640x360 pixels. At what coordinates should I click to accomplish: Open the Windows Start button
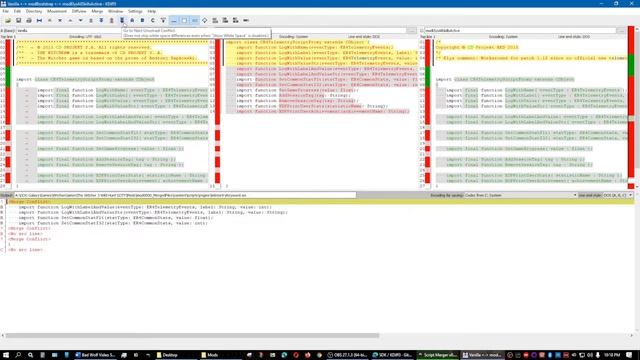coord(6,355)
